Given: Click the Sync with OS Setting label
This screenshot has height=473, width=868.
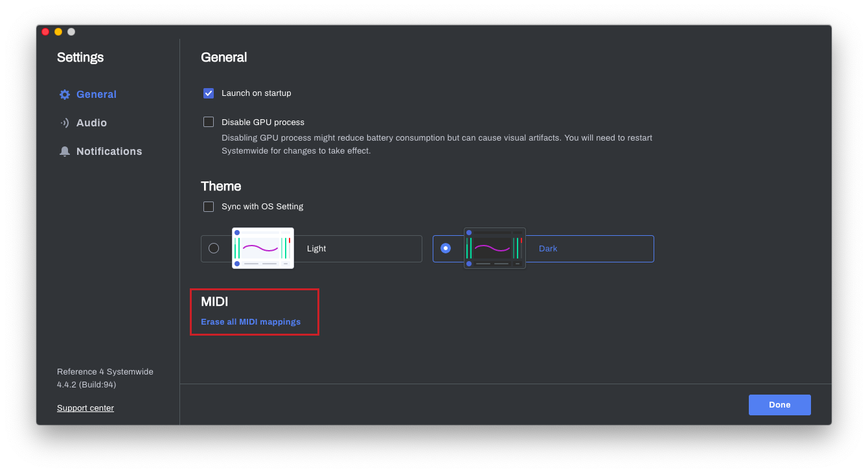Looking at the screenshot, I should click(x=262, y=207).
